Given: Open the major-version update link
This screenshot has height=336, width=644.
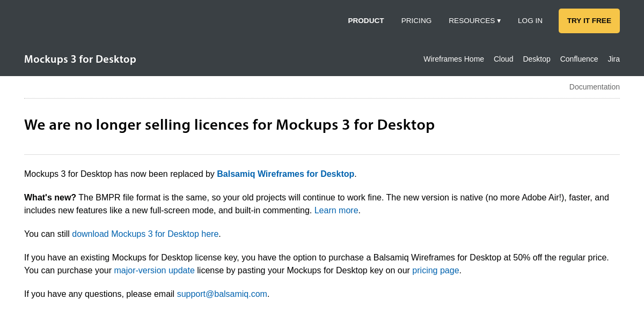Looking at the screenshot, I should tap(154, 270).
